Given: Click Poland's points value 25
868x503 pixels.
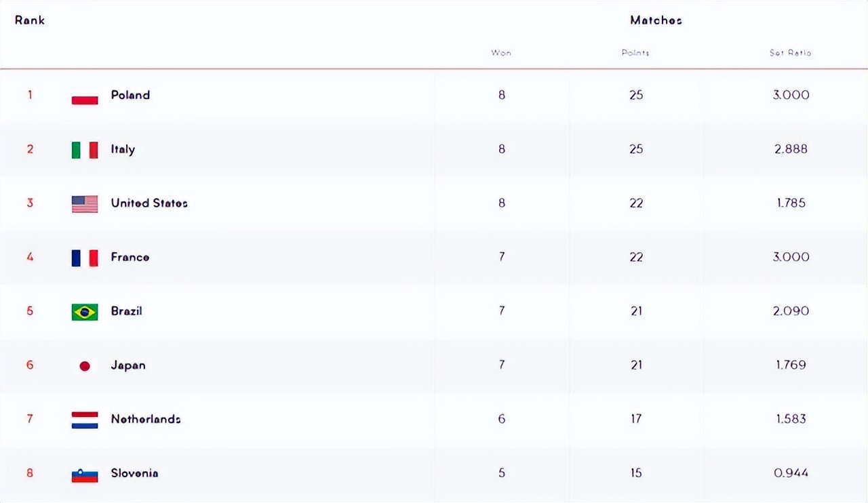Looking at the screenshot, I should click(636, 95).
